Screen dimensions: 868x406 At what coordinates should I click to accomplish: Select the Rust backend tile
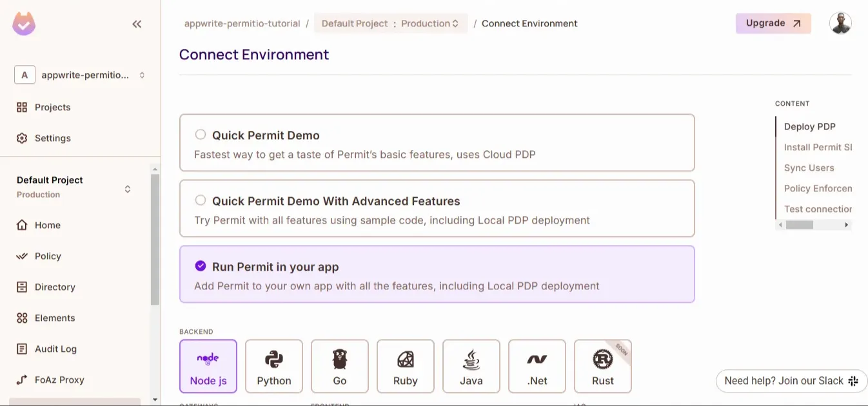click(603, 366)
